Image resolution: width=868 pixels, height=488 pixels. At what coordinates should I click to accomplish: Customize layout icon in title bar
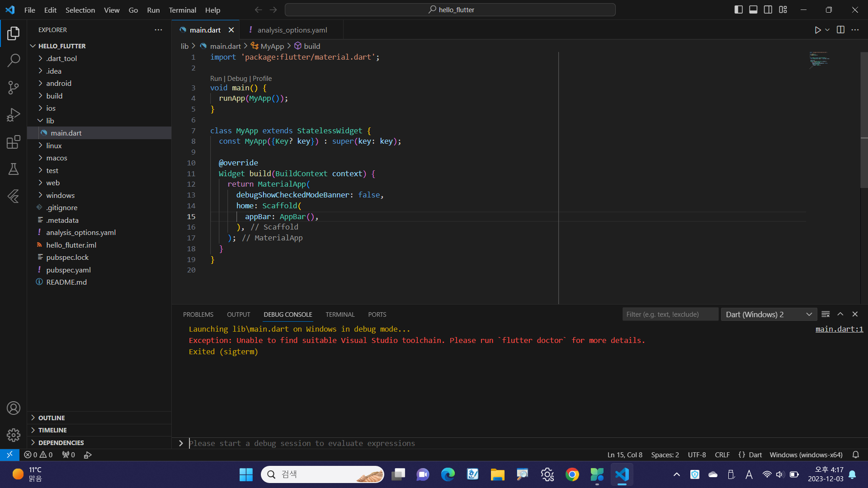[783, 9]
